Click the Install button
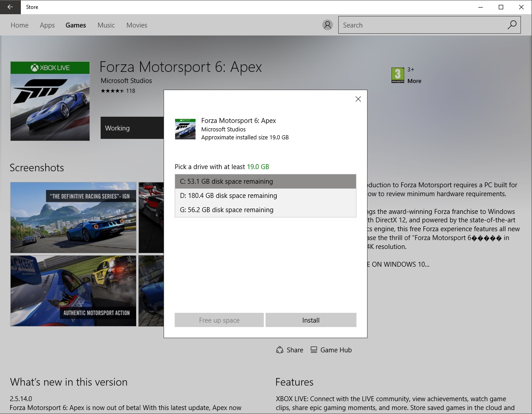 coord(311,320)
